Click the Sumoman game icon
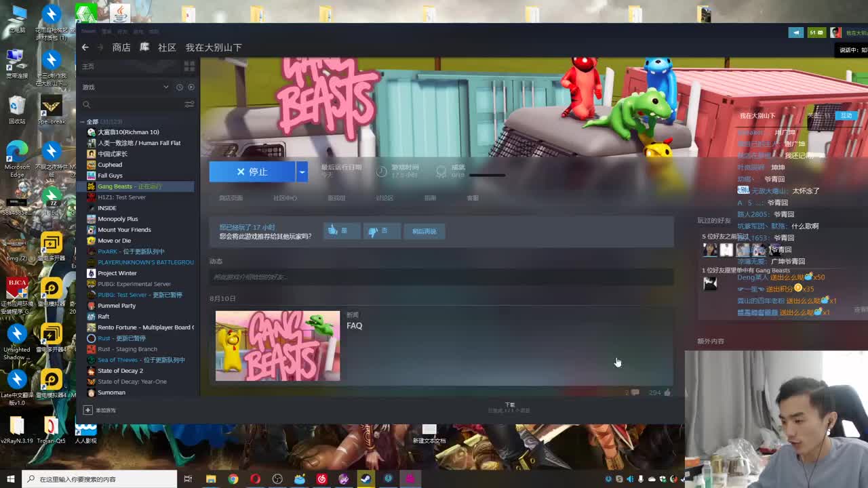 point(92,392)
